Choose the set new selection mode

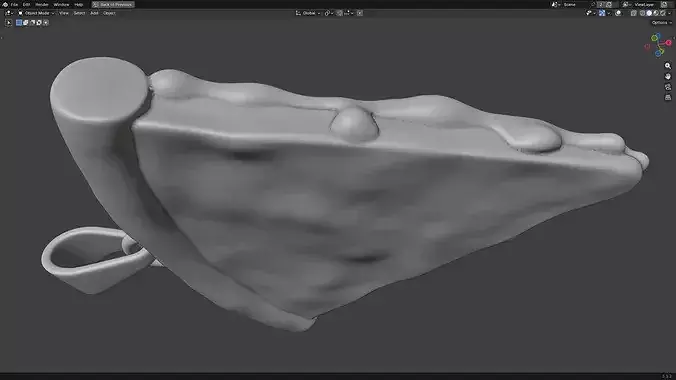tap(19, 22)
